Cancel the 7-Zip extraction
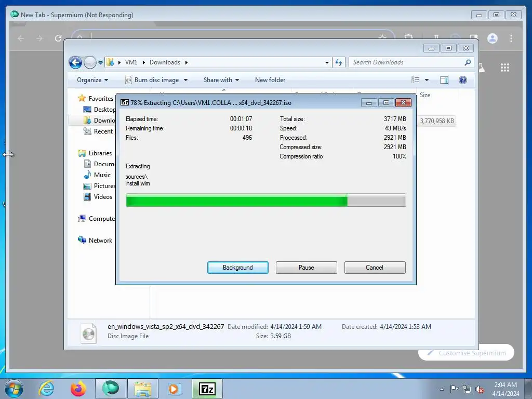The height and width of the screenshot is (399, 532). click(375, 268)
